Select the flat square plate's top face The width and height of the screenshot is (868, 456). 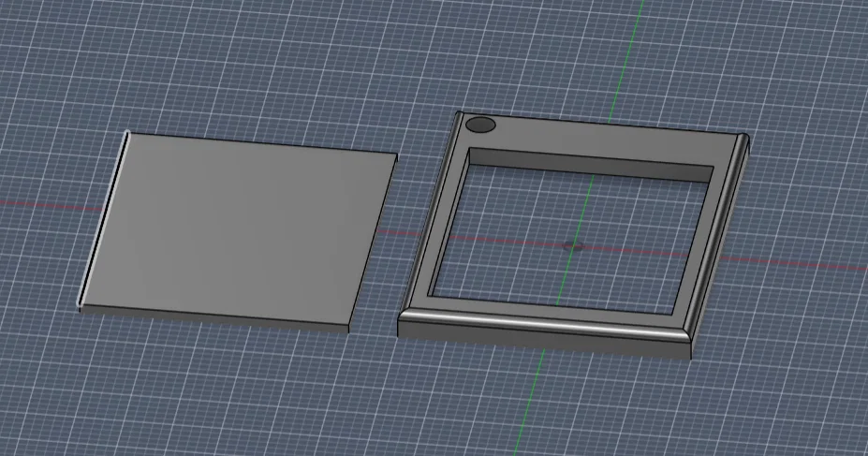tap(238, 229)
